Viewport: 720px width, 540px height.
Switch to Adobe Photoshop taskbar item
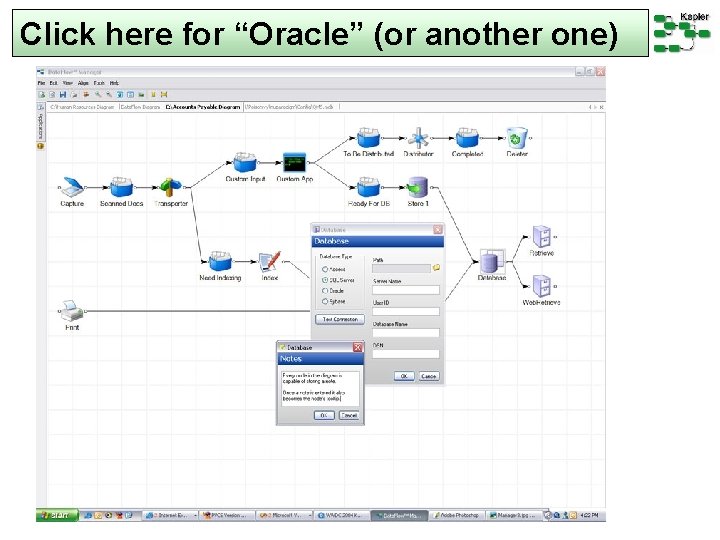click(455, 516)
